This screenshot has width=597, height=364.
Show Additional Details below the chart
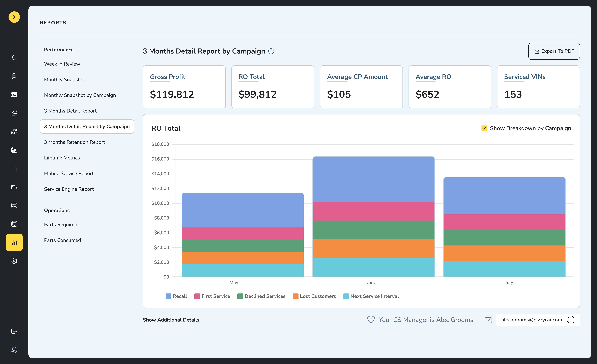(x=171, y=320)
